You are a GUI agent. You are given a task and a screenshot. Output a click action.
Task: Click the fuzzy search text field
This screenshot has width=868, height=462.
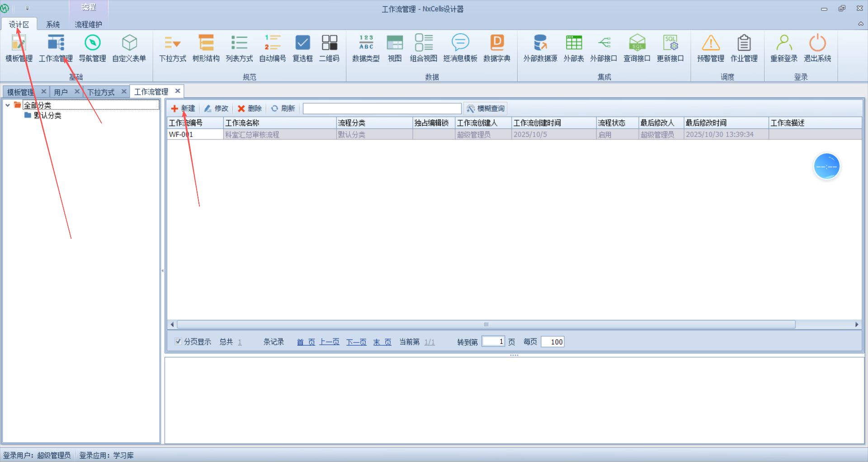pos(382,109)
